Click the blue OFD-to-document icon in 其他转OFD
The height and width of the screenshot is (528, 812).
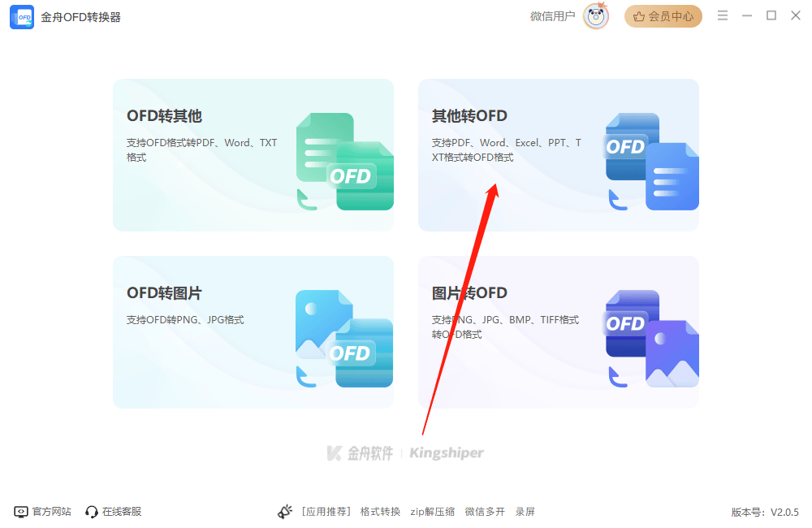(651, 162)
